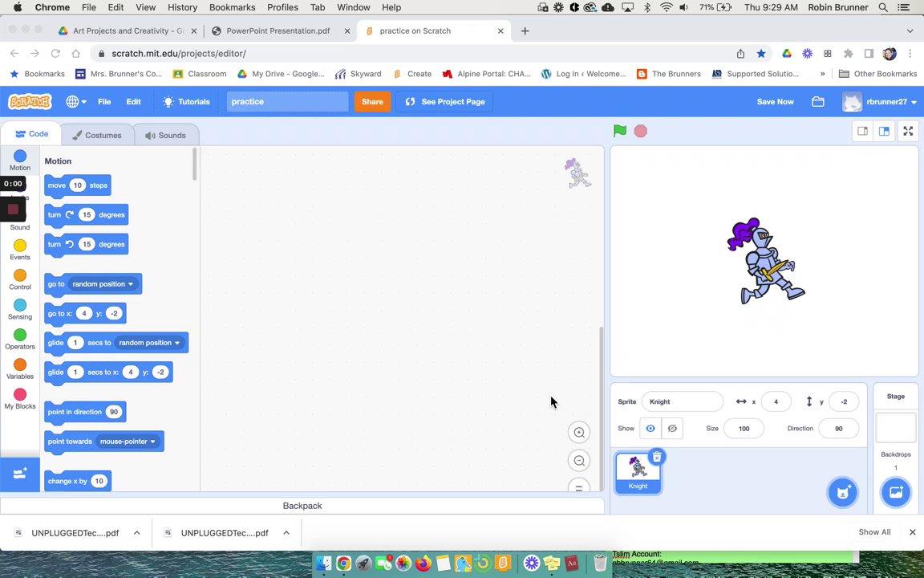Delete the Knight sprite with trash icon
Viewport: 924px width, 578px height.
656,457
